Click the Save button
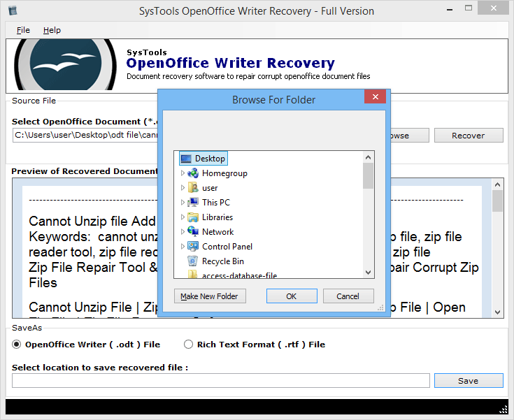Screen dimensions: 514x420 469,381
